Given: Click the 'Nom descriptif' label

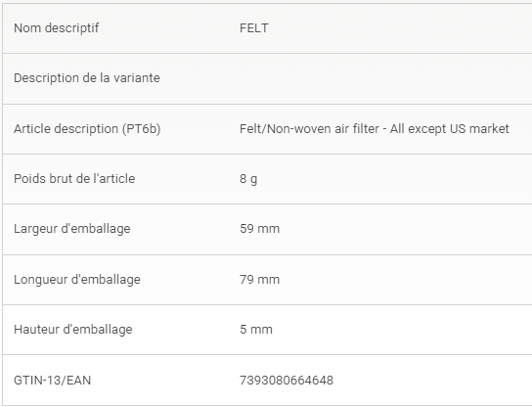Looking at the screenshot, I should [x=57, y=28].
